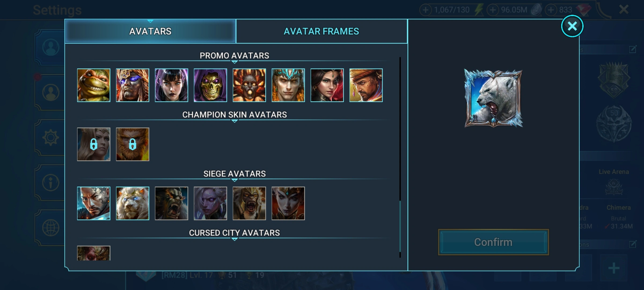This screenshot has width=644, height=290.
Task: Click the globe language icon in sidebar
Action: click(x=50, y=228)
